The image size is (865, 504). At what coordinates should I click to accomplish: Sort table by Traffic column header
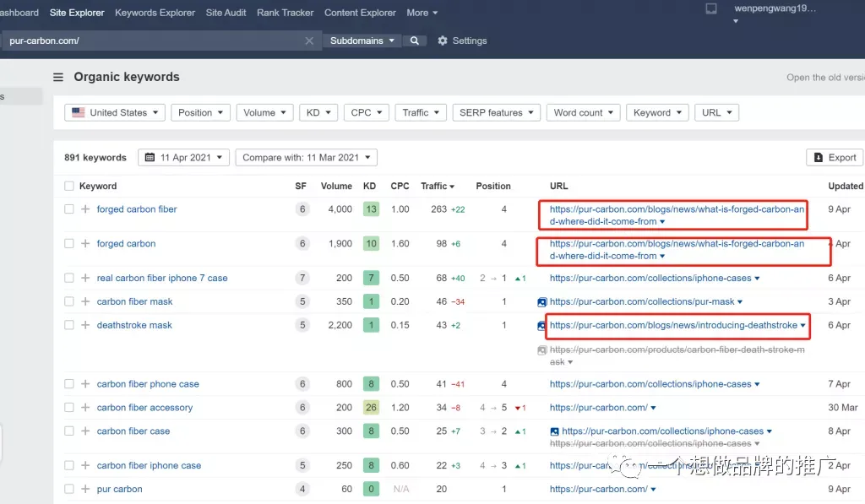[438, 187]
